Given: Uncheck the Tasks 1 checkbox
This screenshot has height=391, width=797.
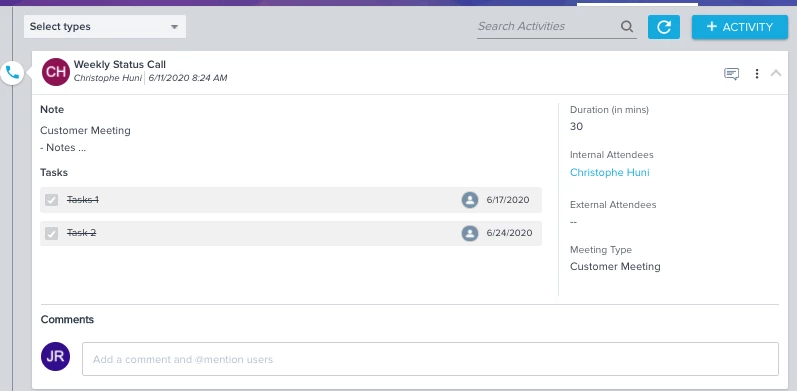Looking at the screenshot, I should point(51,200).
